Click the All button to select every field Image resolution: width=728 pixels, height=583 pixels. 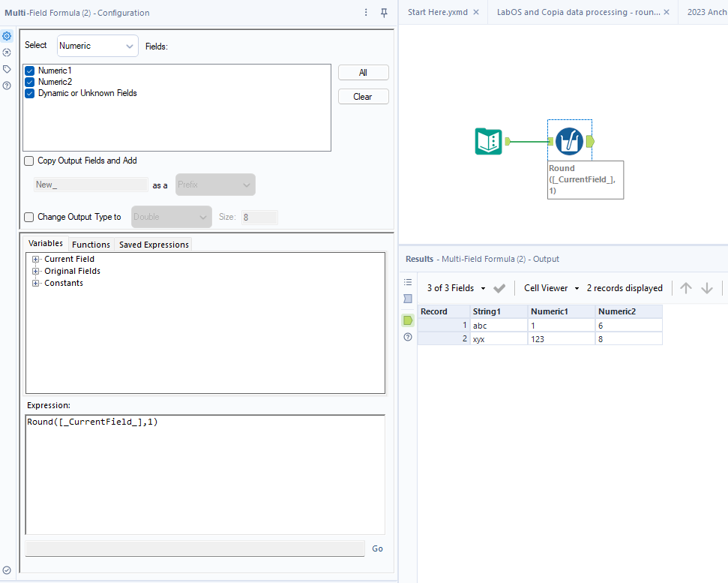(x=363, y=72)
